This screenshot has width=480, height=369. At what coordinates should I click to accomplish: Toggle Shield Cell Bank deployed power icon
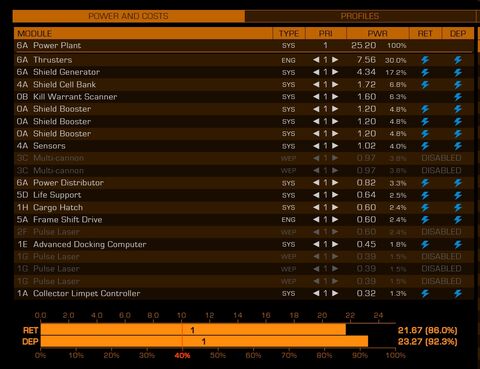[x=458, y=85]
